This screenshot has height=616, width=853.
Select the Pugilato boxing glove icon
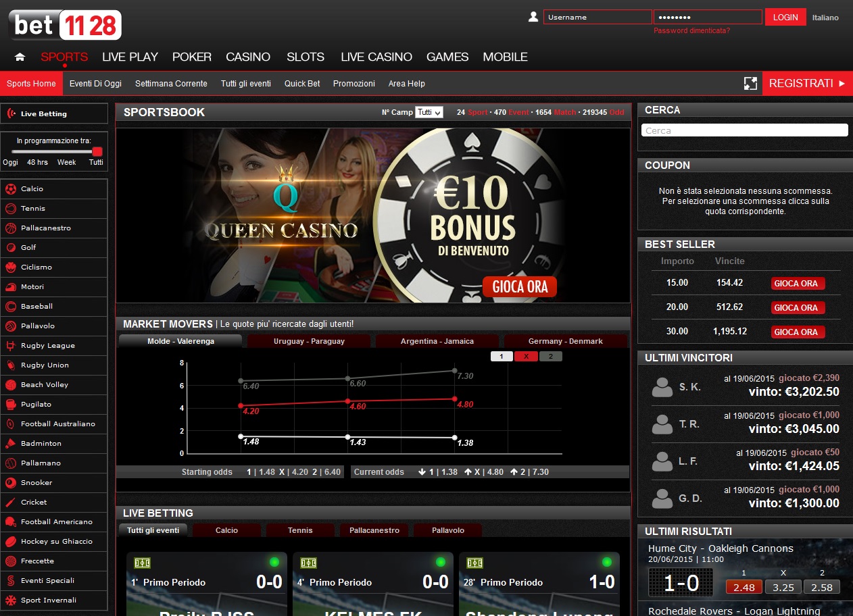(x=11, y=404)
